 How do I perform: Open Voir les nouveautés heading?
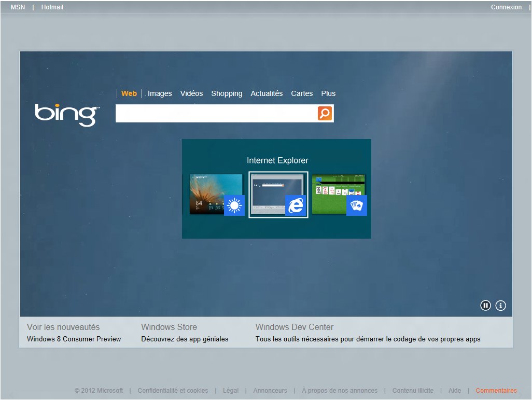(63, 327)
